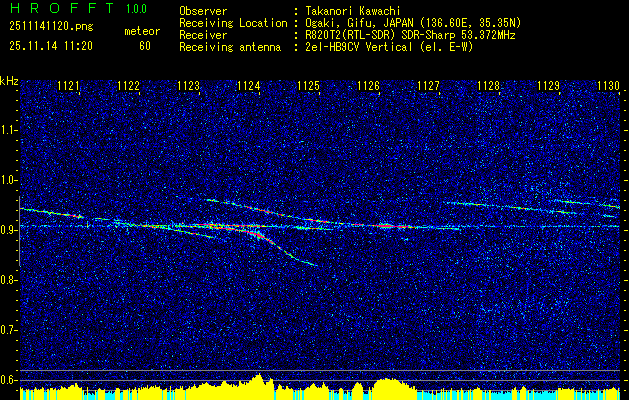
Task: Click the Receiving antenna field label
Action: (x=230, y=47)
